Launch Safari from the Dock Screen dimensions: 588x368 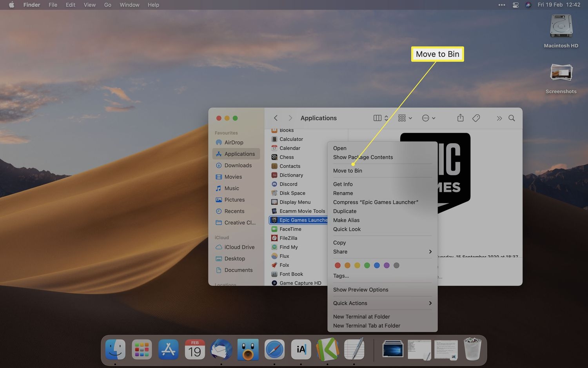274,350
